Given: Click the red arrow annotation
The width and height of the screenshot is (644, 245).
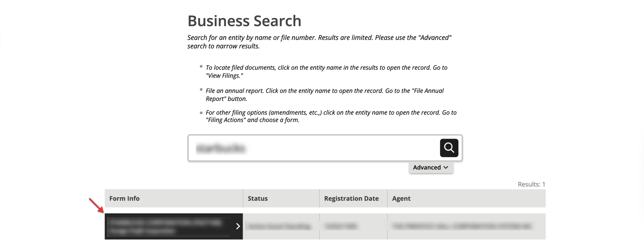Looking at the screenshot, I should 96,205.
